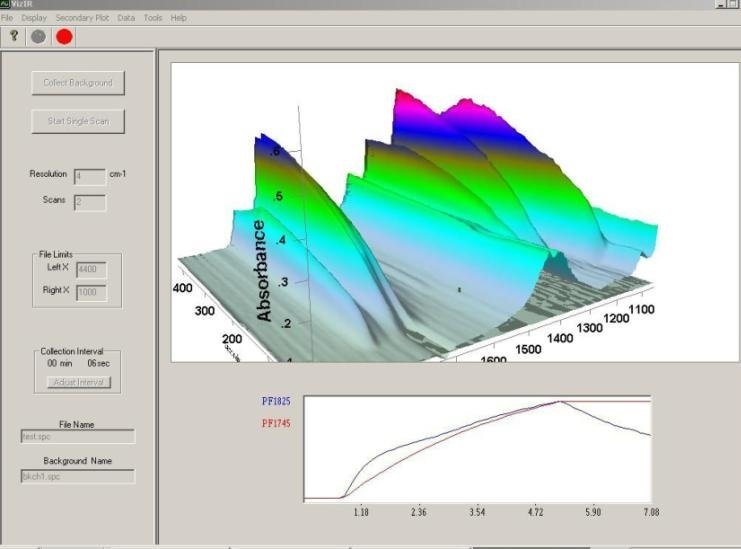This screenshot has width=741, height=549.
Task: Select the Right X file limit field
Action: (89, 292)
